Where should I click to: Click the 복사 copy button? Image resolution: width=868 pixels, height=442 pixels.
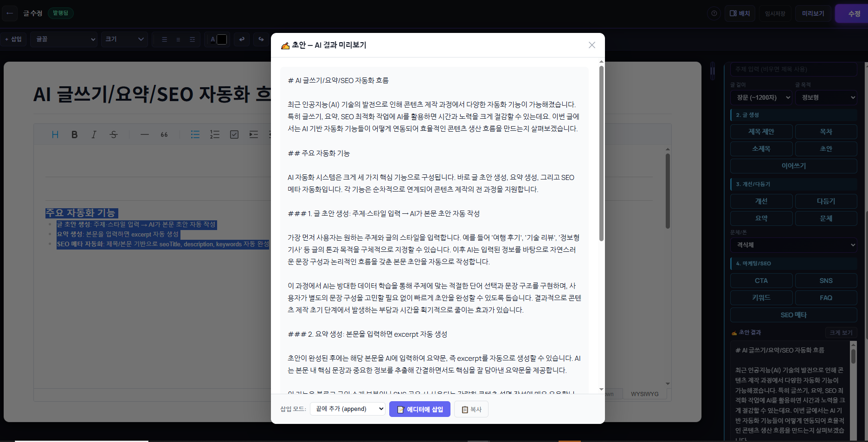tap(471, 410)
